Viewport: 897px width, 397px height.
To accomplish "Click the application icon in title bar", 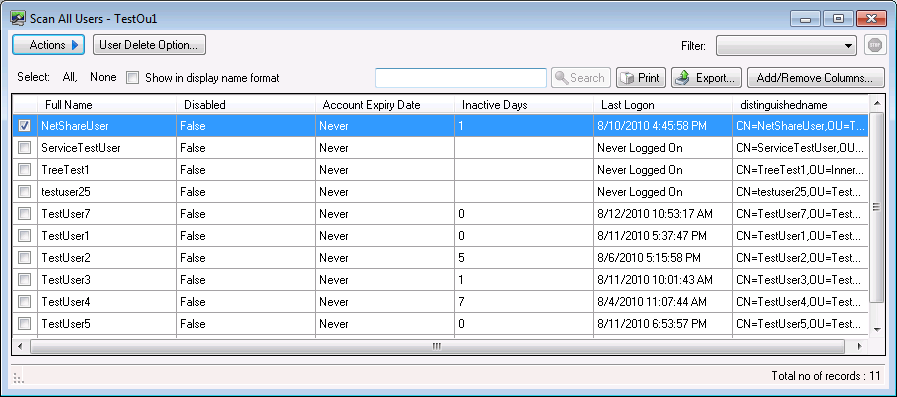I will click(18, 19).
